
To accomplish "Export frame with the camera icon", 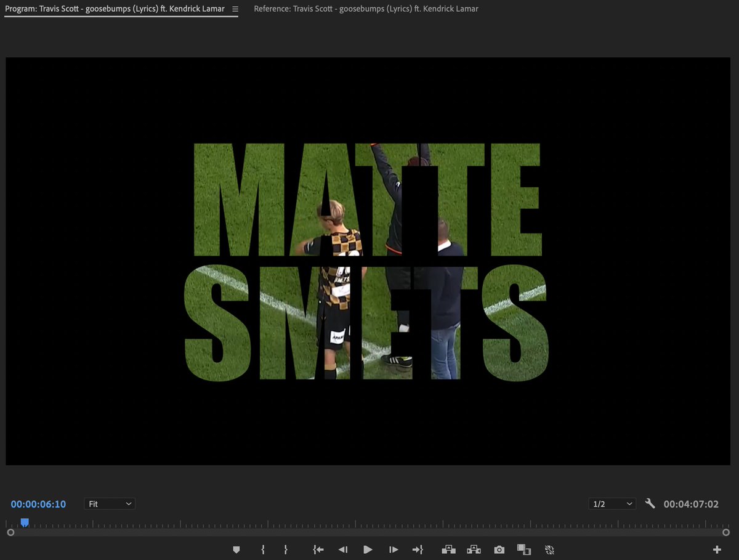I will 499,550.
